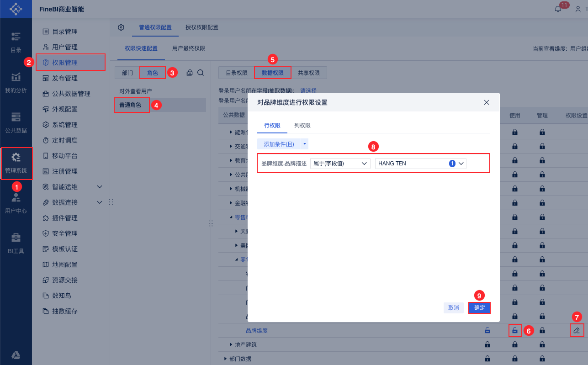The image size is (588, 365).
Task: Open 安全管理 in the sidebar
Action: [64, 233]
